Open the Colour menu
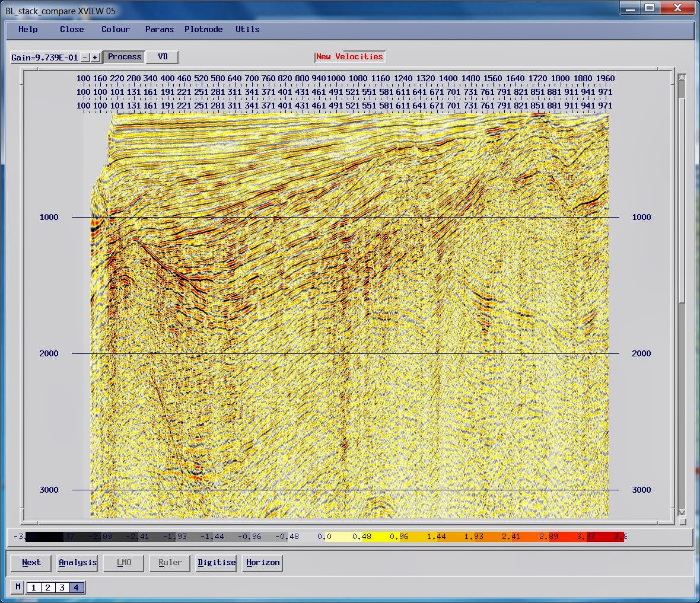 116,30
